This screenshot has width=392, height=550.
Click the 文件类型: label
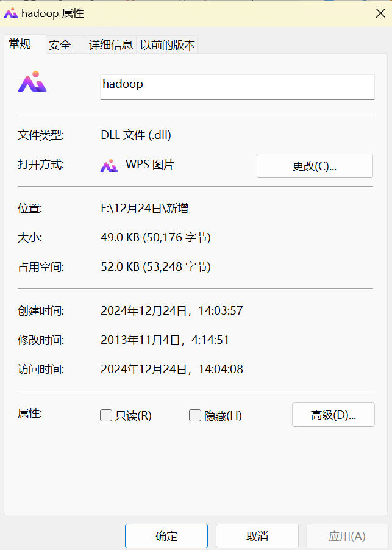coord(41,135)
